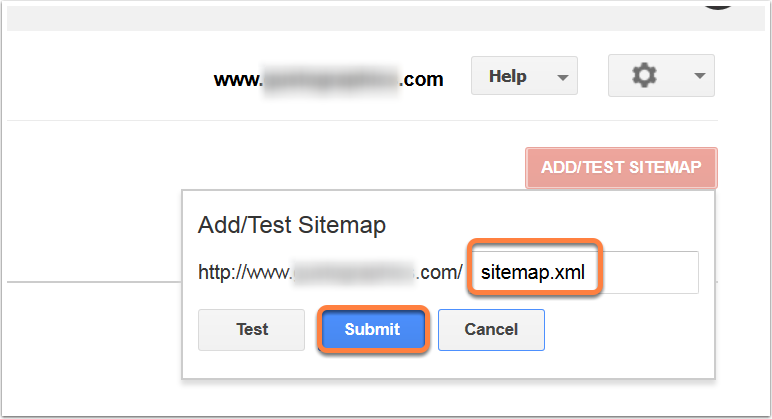Click the blurred domain in the top site name
Viewport: 772px width, 419px height.
[x=331, y=80]
